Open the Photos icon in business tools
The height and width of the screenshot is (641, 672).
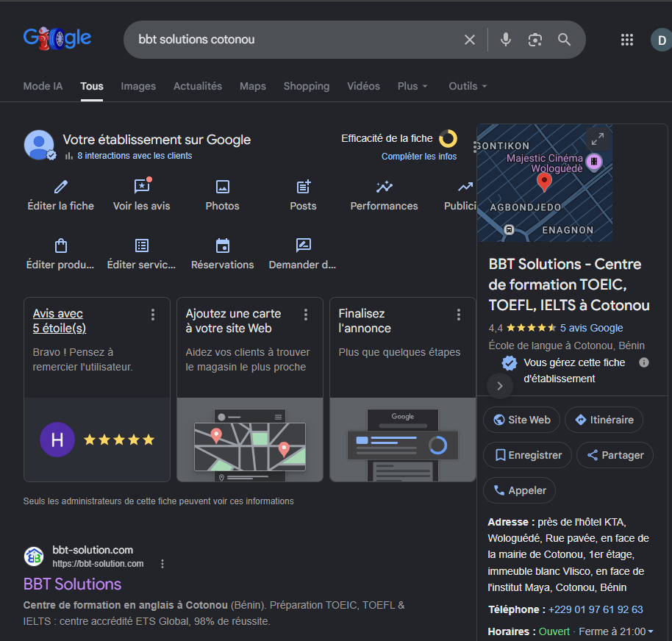point(223,187)
